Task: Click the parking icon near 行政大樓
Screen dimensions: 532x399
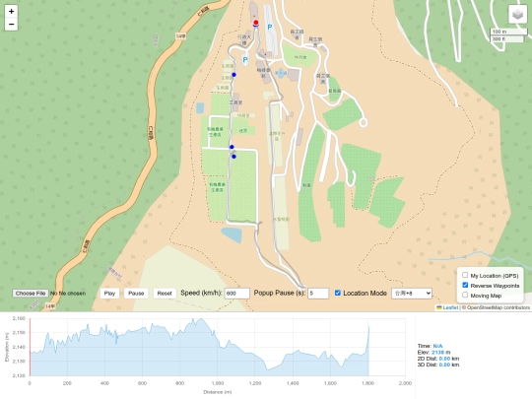Action: click(245, 60)
